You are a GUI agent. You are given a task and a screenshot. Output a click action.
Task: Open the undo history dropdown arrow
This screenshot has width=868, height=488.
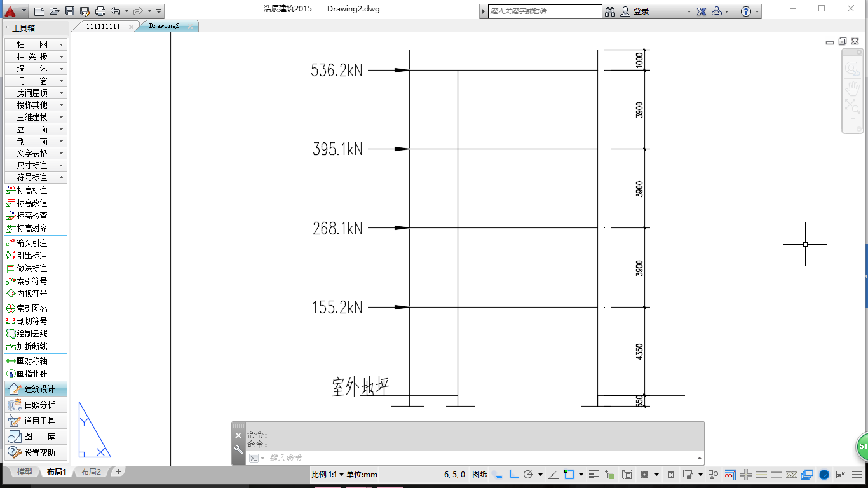tap(126, 11)
